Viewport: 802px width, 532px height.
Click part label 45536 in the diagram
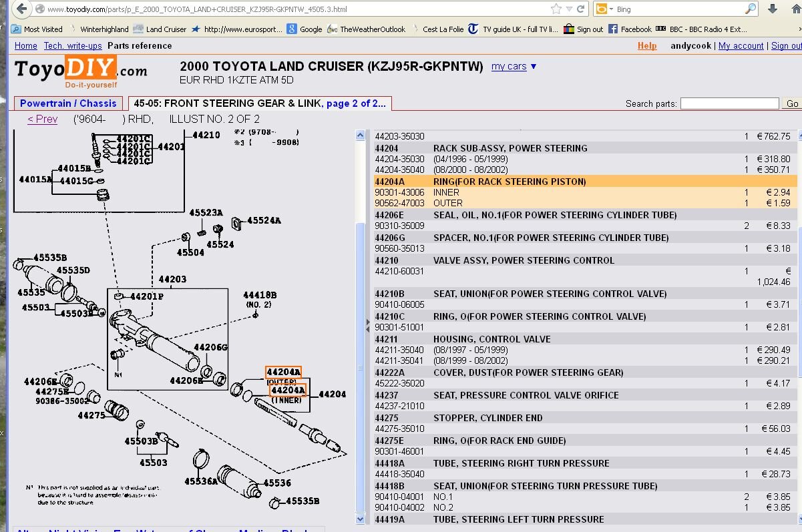[x=277, y=483]
